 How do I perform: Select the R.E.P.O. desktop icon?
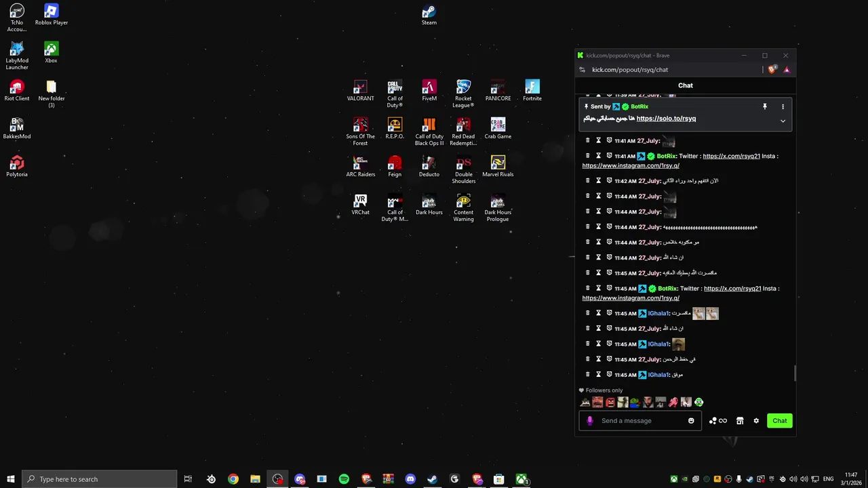point(395,129)
